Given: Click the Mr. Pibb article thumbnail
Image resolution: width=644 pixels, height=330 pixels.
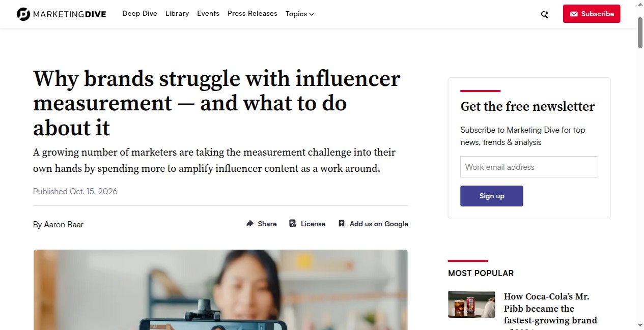Looking at the screenshot, I should (471, 305).
